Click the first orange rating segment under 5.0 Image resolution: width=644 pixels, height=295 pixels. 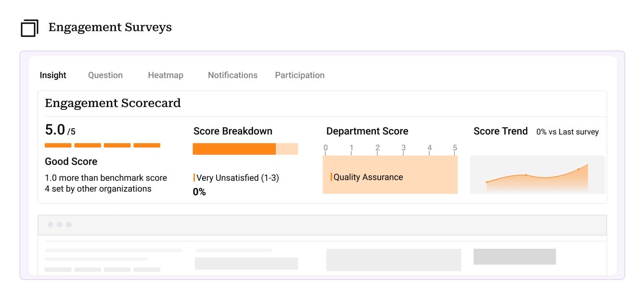[58, 145]
